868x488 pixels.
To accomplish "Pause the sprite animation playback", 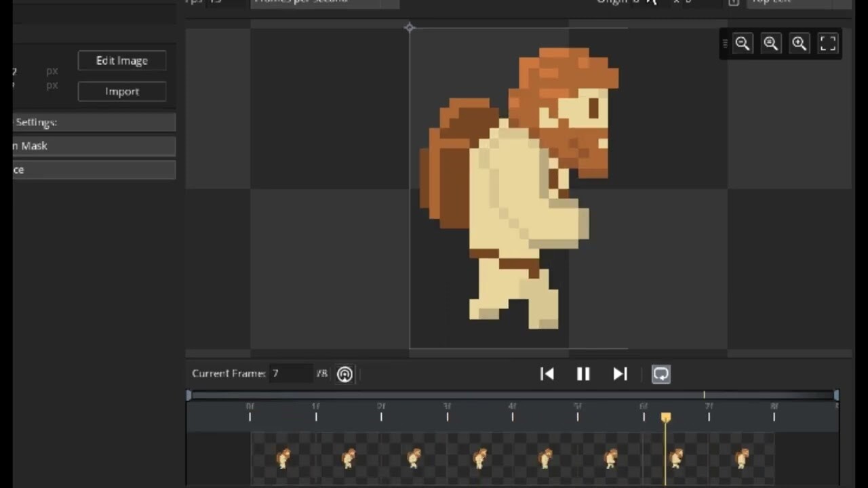I will tap(583, 373).
